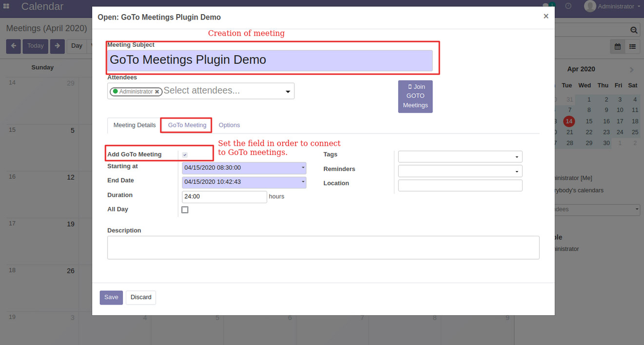Choose day 25 in the mini calendar
The width and height of the screenshot is (644, 345).
(635, 132)
